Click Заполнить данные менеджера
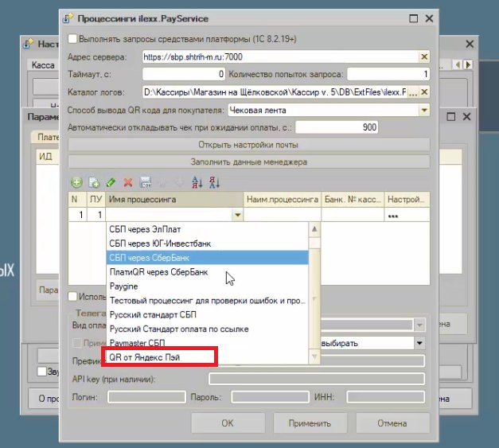The width and height of the screenshot is (499, 448). click(248, 162)
